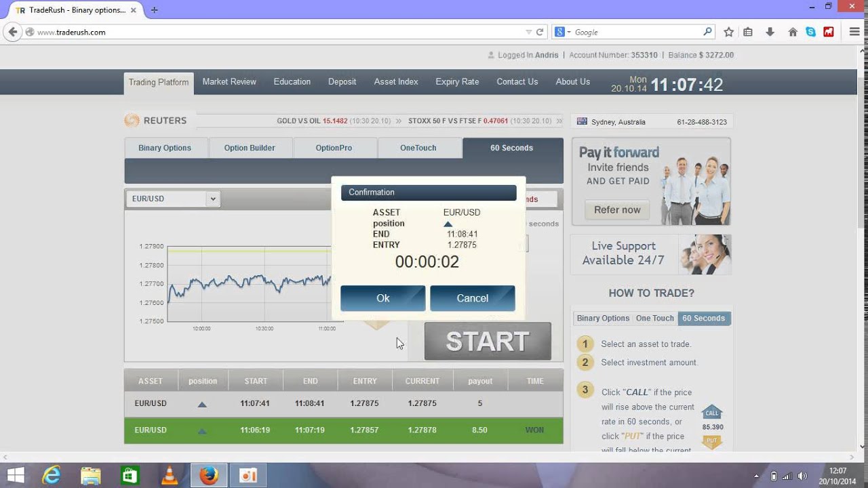Image resolution: width=868 pixels, height=488 pixels.
Task: Open the Expiry Rate page
Action: 457,81
